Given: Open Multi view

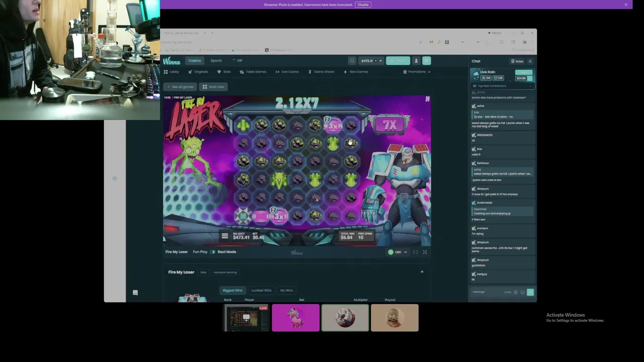Looking at the screenshot, I should coord(213,87).
